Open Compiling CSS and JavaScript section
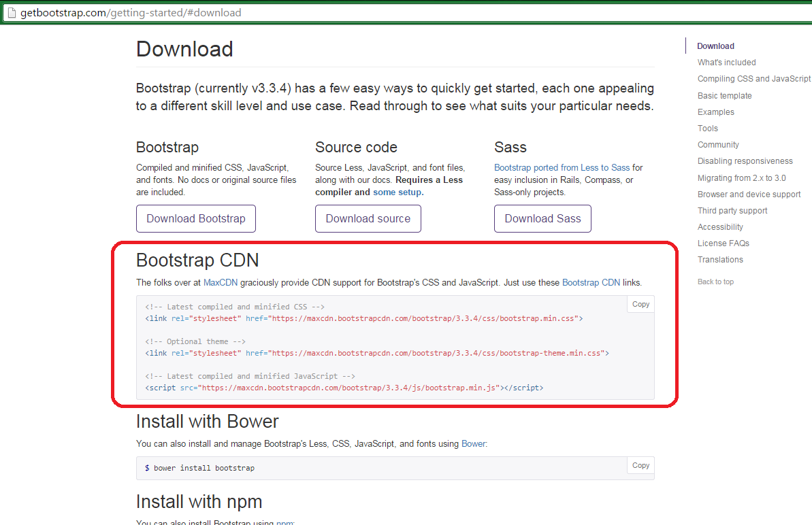812x525 pixels. coord(753,78)
